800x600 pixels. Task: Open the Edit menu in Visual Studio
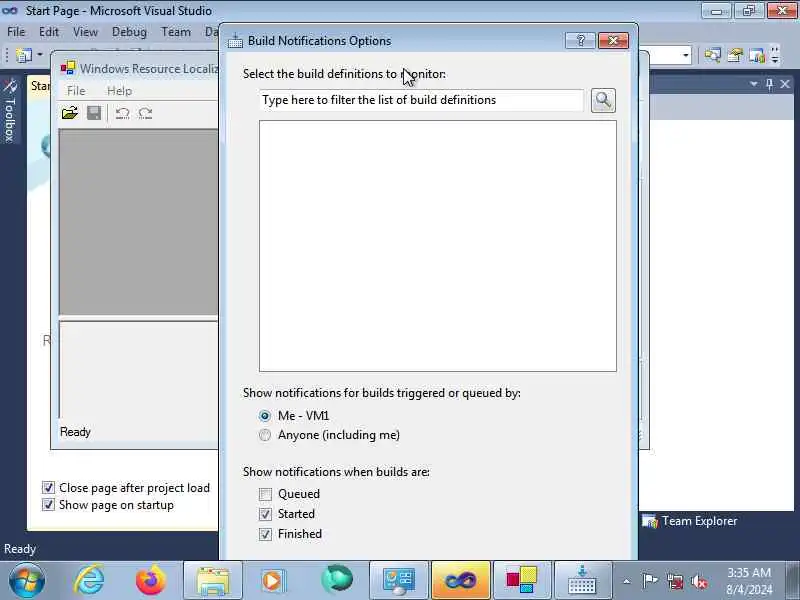(x=48, y=32)
